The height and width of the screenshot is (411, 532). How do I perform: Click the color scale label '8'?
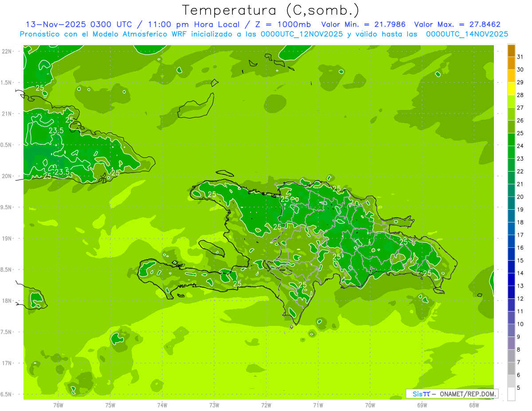point(519,350)
